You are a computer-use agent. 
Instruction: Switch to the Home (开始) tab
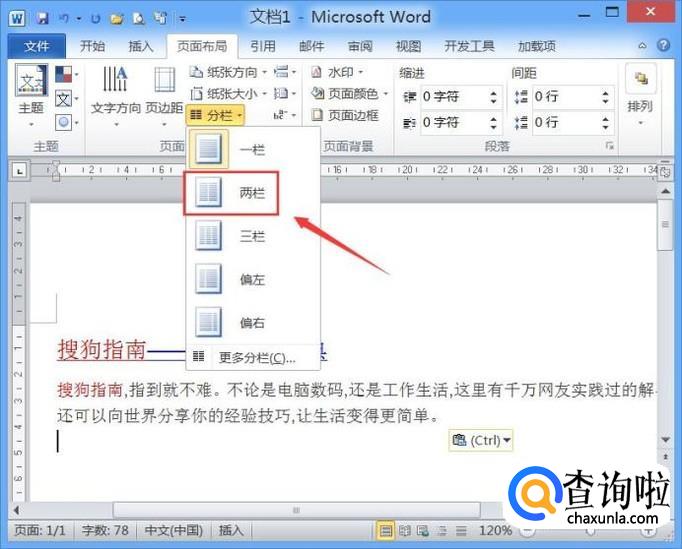92,46
